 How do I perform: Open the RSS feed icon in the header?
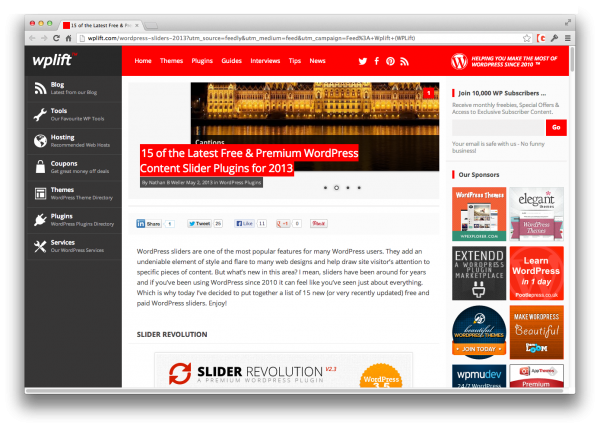click(x=404, y=61)
